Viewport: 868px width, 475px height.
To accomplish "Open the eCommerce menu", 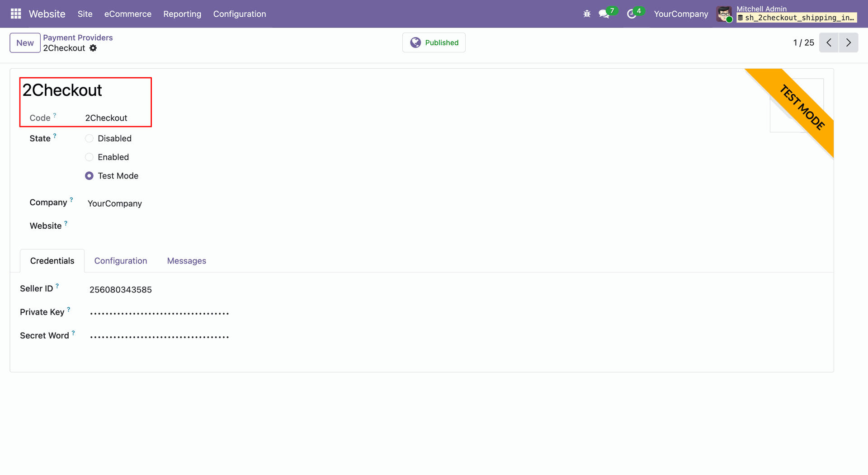I will (x=128, y=14).
